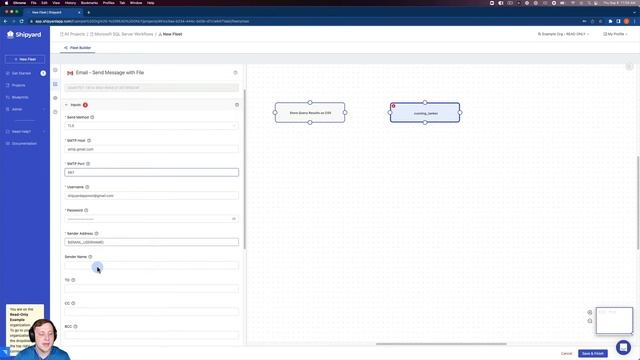Click the Username input field
This screenshot has height=360, width=640.
coord(151,196)
